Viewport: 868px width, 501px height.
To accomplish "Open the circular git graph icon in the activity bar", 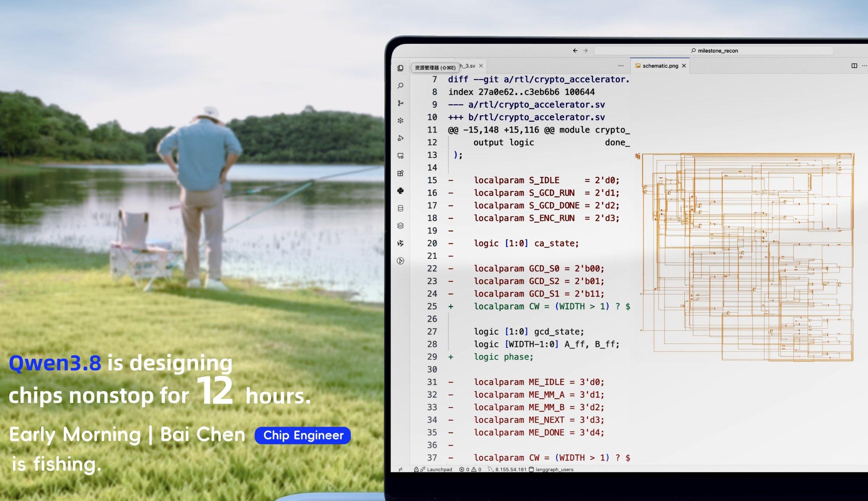I will click(x=400, y=261).
